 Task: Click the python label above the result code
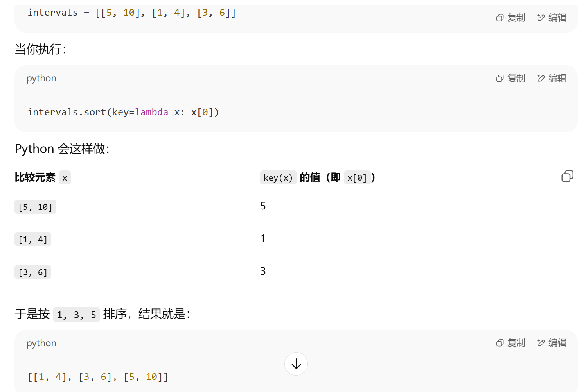pyautogui.click(x=41, y=343)
